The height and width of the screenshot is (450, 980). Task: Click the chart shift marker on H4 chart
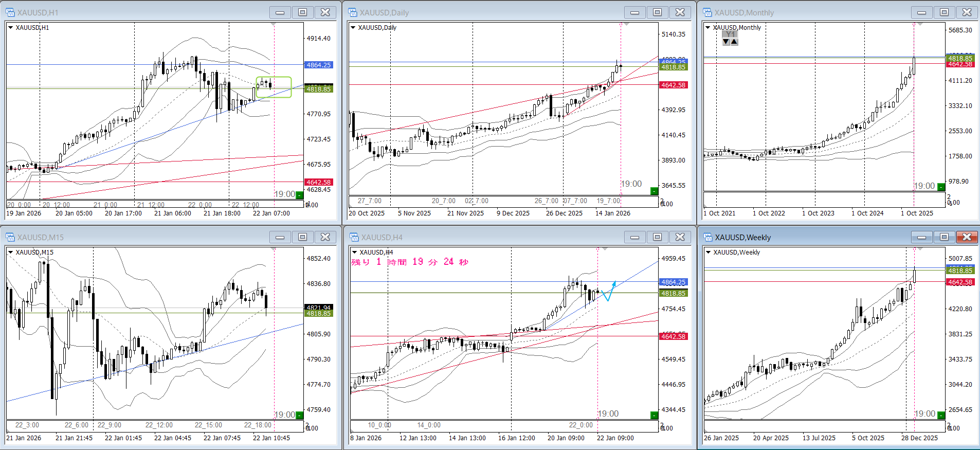click(605, 249)
